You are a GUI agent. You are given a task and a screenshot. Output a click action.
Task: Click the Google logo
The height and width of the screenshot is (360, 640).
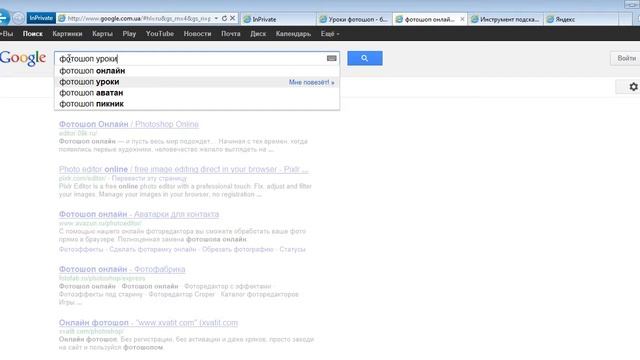coord(23,58)
